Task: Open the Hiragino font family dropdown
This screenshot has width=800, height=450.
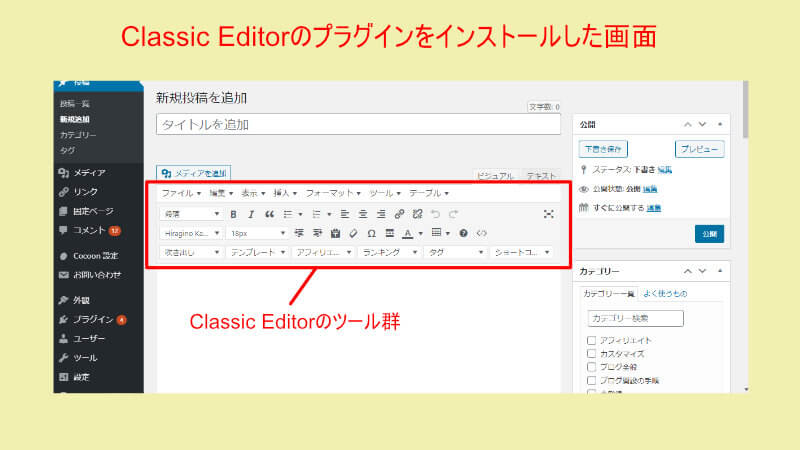Action: [x=191, y=233]
